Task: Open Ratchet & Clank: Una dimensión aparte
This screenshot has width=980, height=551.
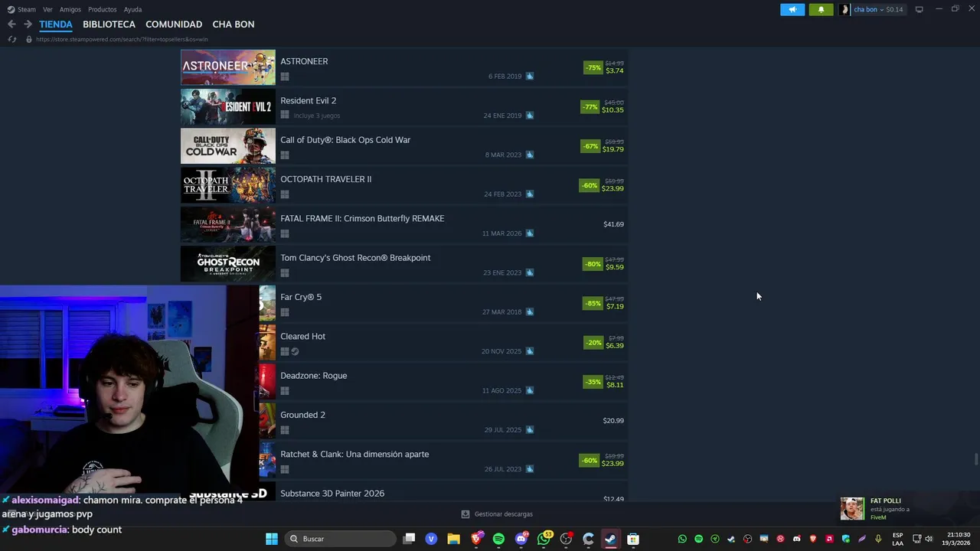Action: [354, 454]
